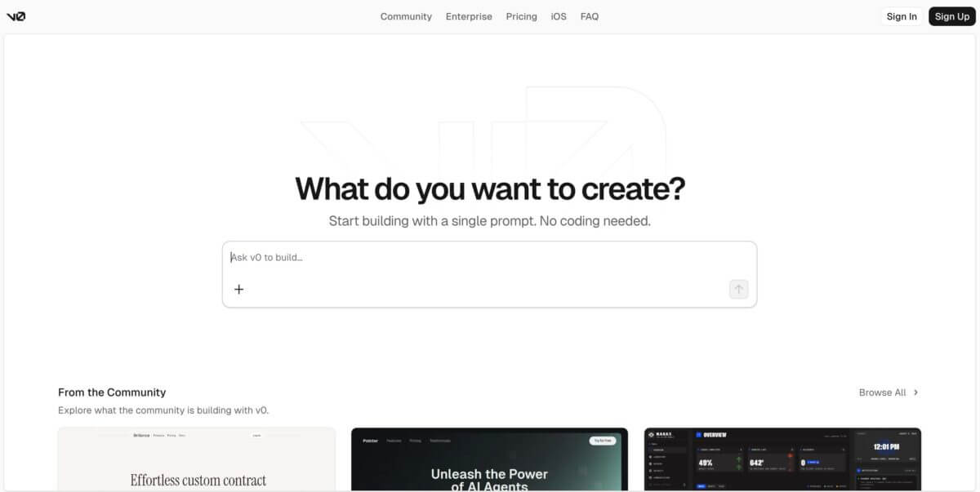The height and width of the screenshot is (492, 980).
Task: Open the dark Overview dashboard thumbnail
Action: coord(782,459)
